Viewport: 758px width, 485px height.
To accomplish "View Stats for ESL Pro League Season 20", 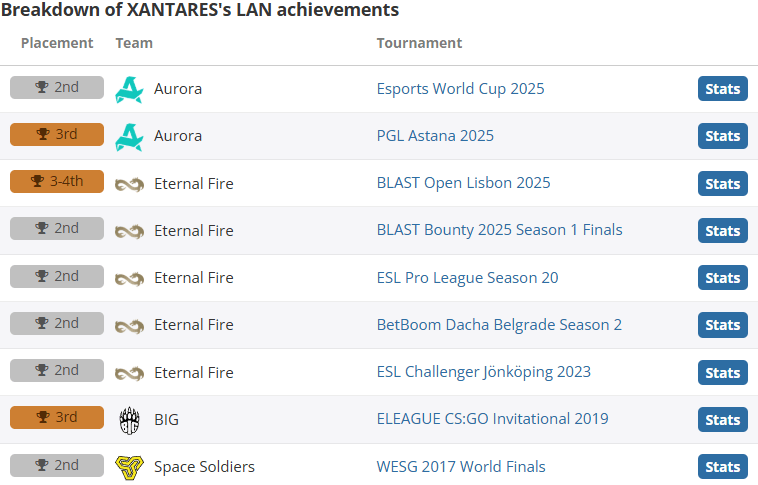I will 723,278.
